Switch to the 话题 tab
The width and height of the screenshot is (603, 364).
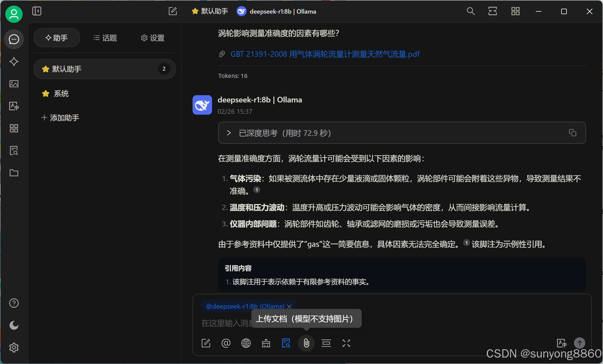[x=105, y=38]
